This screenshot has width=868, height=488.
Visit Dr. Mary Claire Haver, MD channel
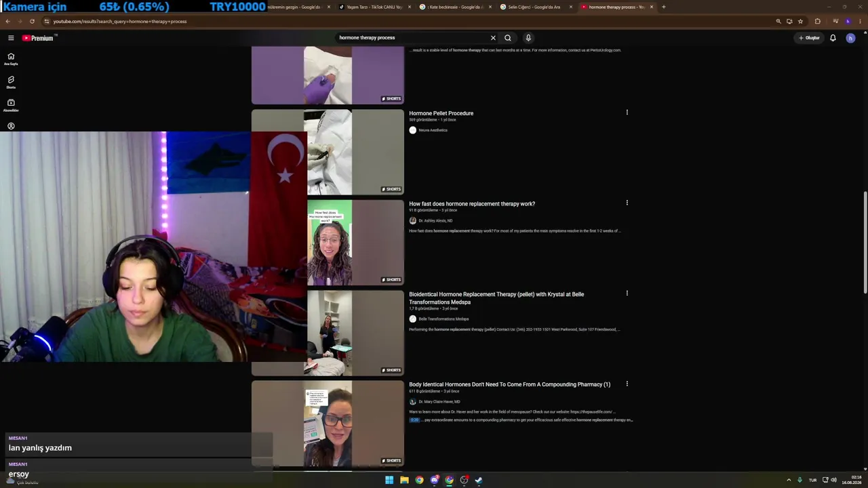point(439,401)
